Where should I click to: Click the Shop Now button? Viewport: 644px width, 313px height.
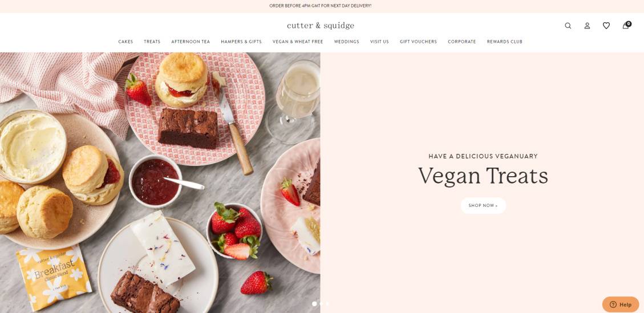pyautogui.click(x=483, y=205)
